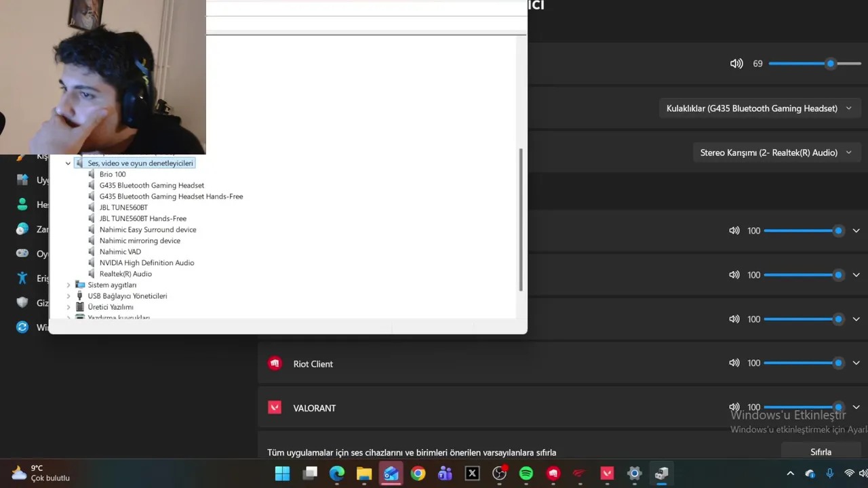Image resolution: width=868 pixels, height=488 pixels.
Task: Open Spotify from the taskbar
Action: point(526,473)
